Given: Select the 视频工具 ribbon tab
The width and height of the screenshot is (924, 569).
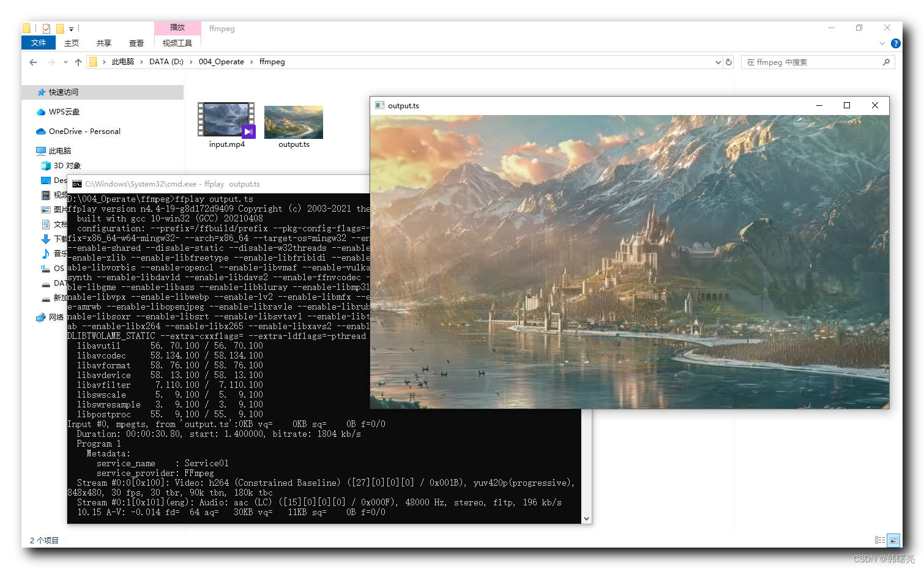Looking at the screenshot, I should pyautogui.click(x=177, y=43).
